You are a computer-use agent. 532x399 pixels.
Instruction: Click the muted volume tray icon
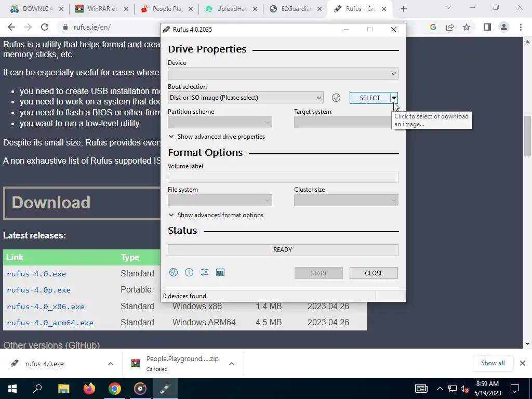click(x=465, y=389)
